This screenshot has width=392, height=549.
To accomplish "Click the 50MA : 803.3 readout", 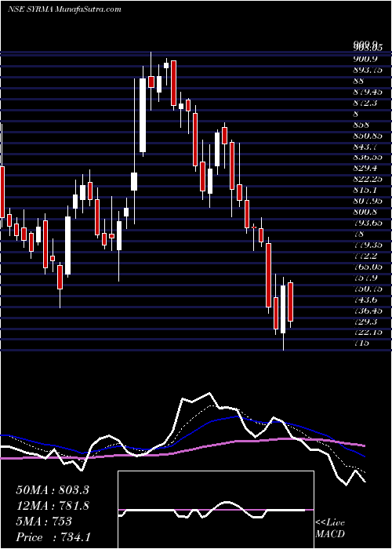I will coord(53,490).
